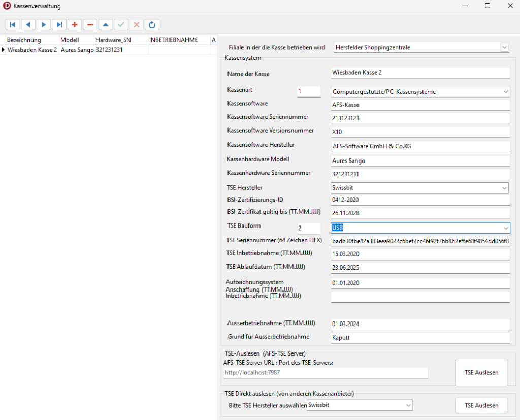Viewport: 520px width, 420px height.
Task: Click the Aufzeichnungssystem Anschaffung date field
Action: pos(420,283)
